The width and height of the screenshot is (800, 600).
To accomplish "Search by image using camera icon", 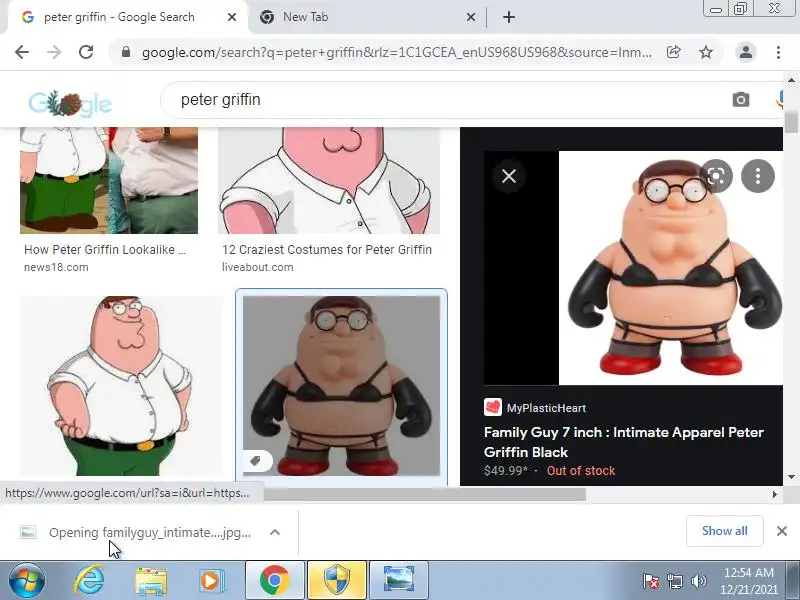I will (x=741, y=99).
